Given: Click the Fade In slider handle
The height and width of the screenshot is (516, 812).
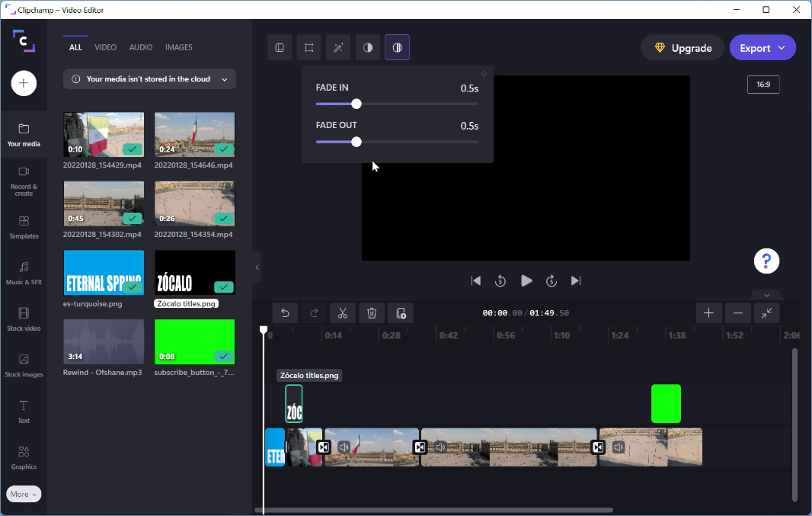Looking at the screenshot, I should click(356, 104).
